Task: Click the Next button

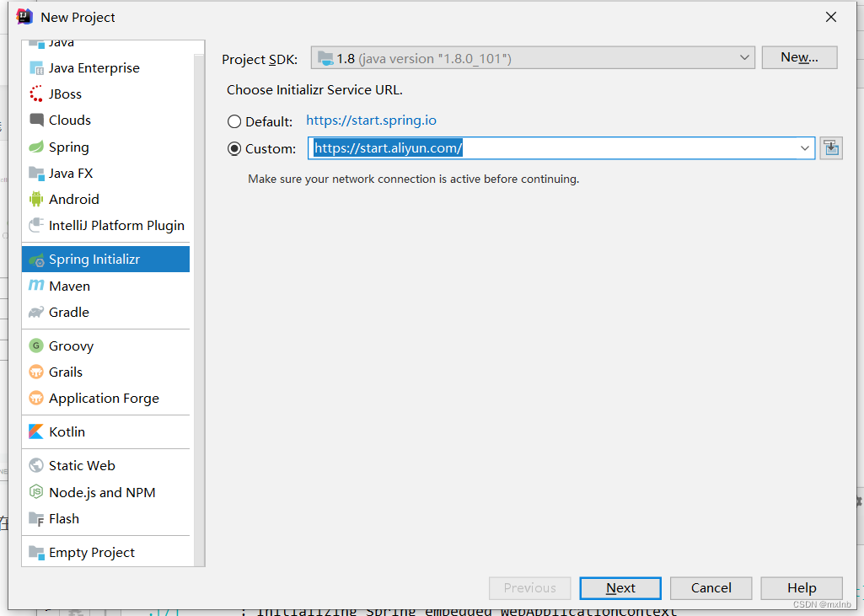Action: click(620, 588)
